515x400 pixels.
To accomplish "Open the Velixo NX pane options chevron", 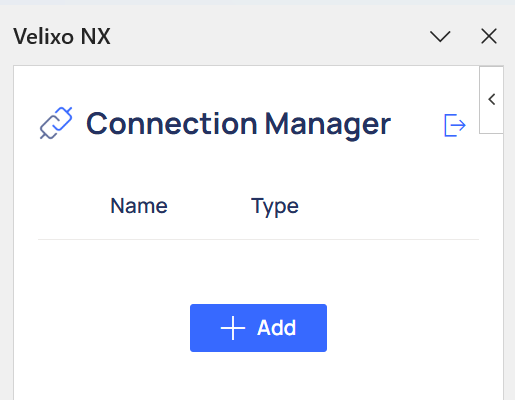I will tap(440, 36).
